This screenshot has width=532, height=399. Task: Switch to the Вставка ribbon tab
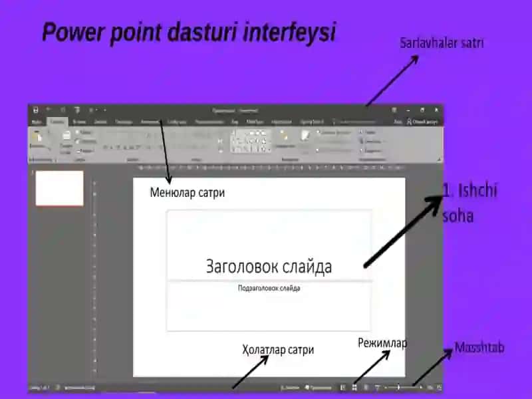pyautogui.click(x=79, y=122)
